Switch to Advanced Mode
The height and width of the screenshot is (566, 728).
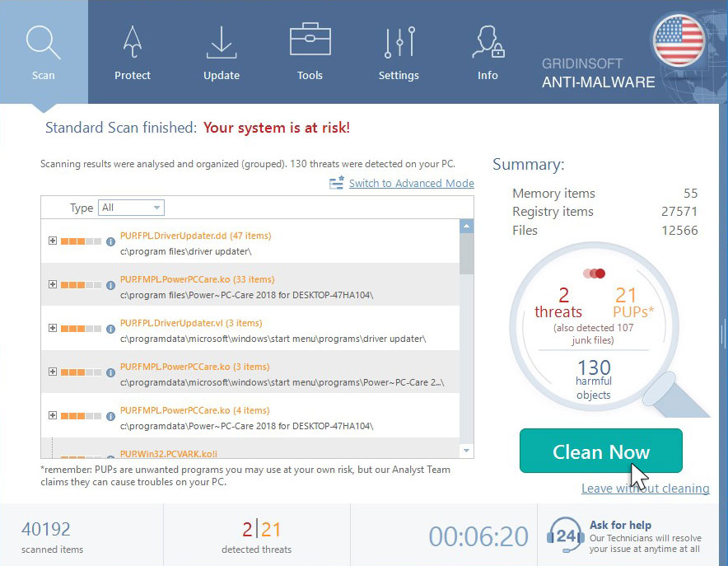(x=411, y=183)
